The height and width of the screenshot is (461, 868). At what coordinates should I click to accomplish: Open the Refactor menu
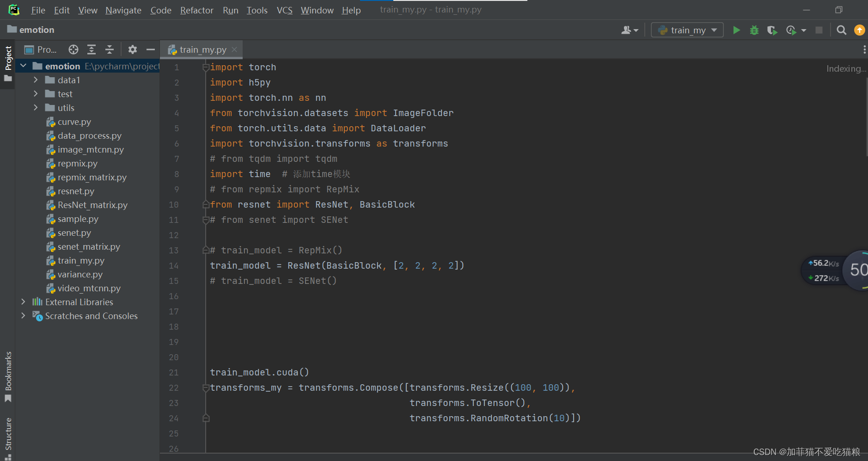[x=196, y=10]
